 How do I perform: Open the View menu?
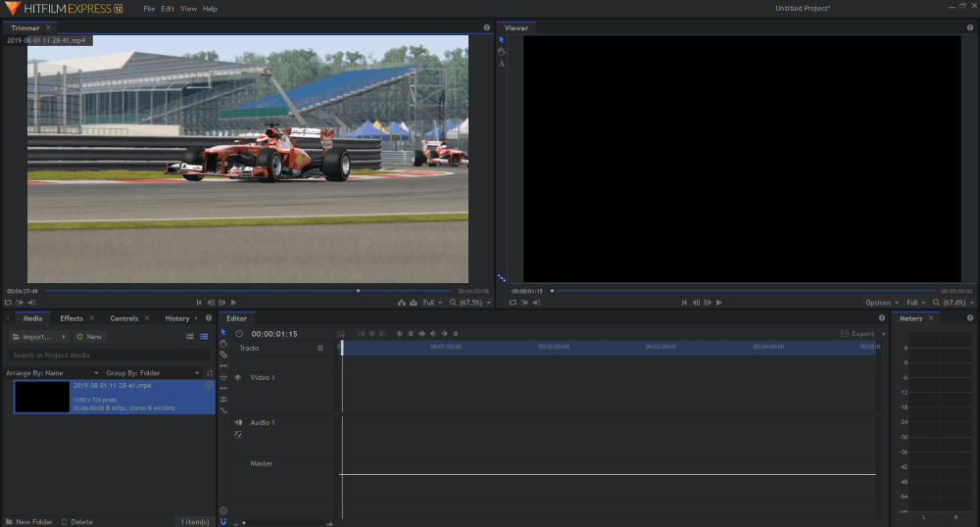click(x=188, y=9)
